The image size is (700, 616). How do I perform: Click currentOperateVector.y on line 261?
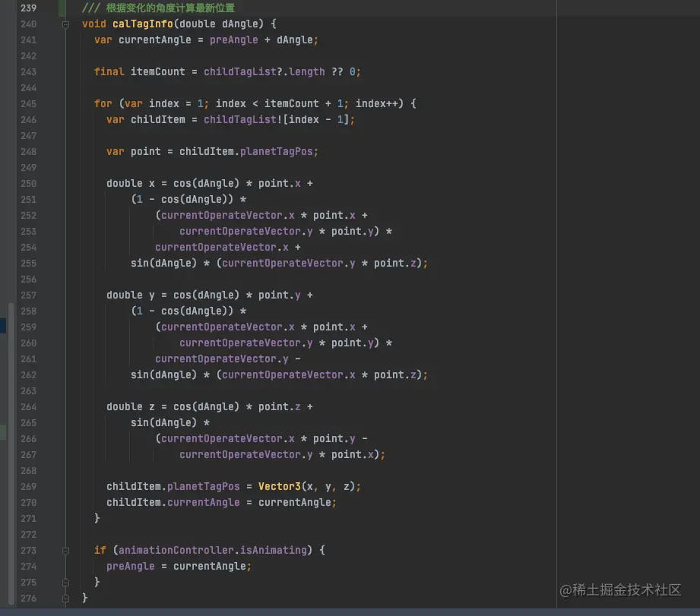[222, 359]
